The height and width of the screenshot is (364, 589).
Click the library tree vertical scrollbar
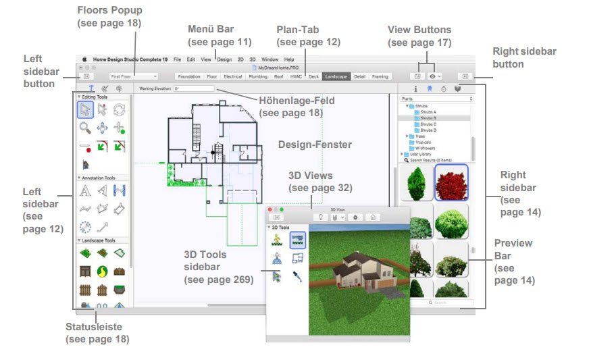coord(473,149)
